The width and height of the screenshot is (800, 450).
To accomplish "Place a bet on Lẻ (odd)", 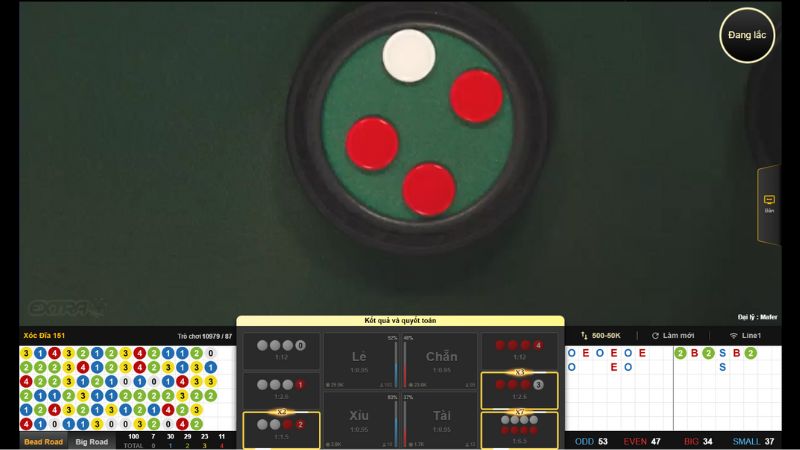I will point(359,361).
